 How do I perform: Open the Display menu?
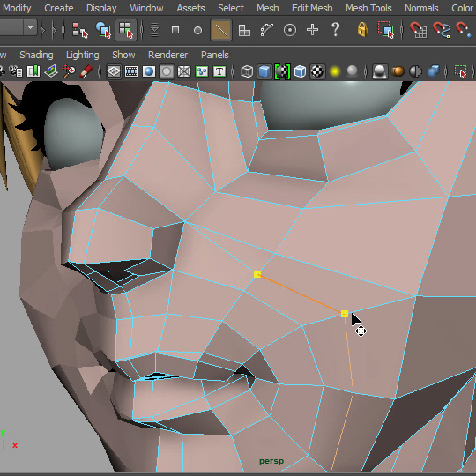tap(101, 8)
